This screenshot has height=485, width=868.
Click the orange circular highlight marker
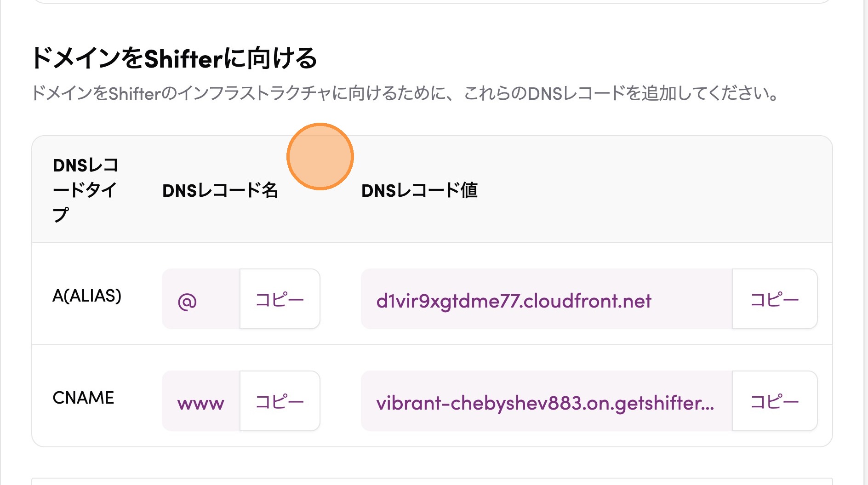[x=320, y=156]
